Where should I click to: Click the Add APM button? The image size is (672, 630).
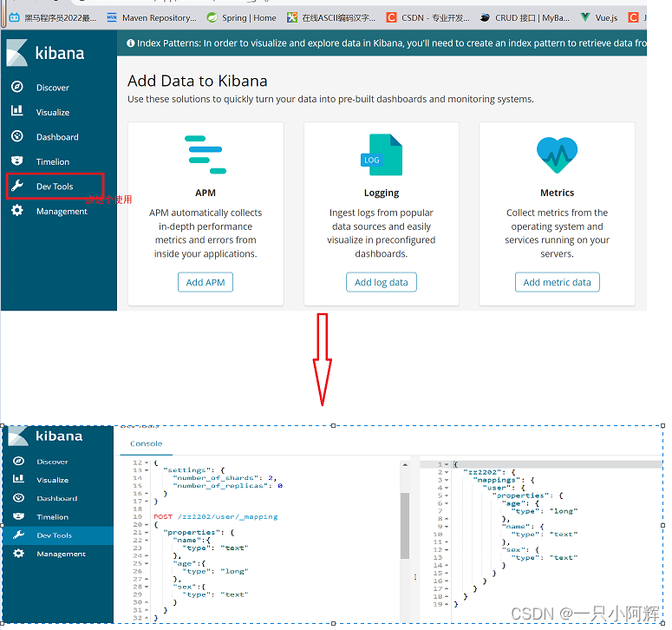206,282
